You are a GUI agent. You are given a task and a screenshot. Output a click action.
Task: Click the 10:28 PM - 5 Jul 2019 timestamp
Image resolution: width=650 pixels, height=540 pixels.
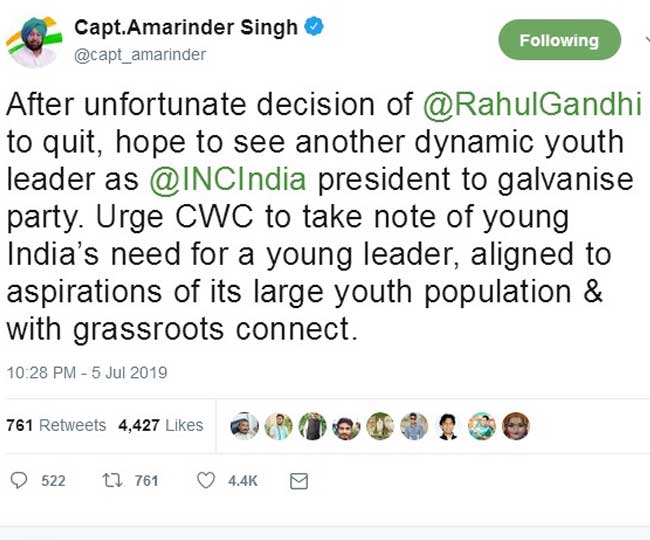(x=87, y=373)
